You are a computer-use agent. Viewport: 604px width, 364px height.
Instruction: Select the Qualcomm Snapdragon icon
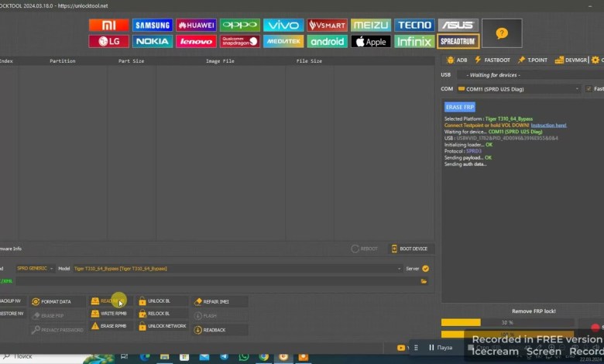239,42
